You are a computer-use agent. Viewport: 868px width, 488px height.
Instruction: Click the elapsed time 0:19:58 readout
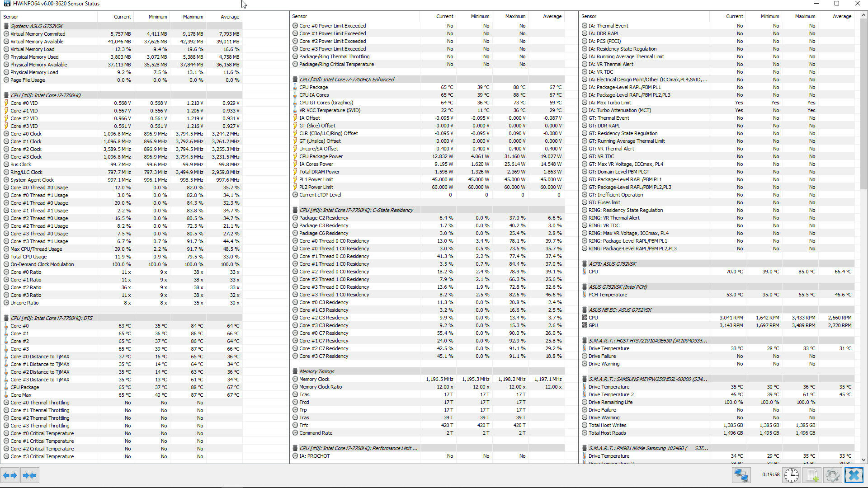[771, 475]
